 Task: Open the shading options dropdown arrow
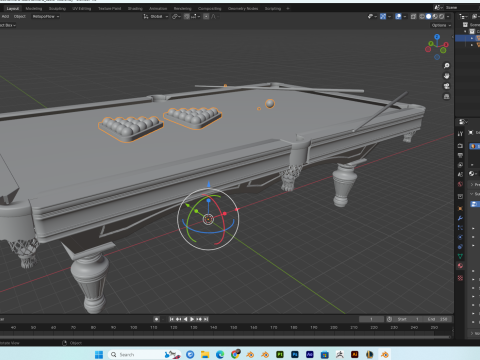tap(448, 16)
